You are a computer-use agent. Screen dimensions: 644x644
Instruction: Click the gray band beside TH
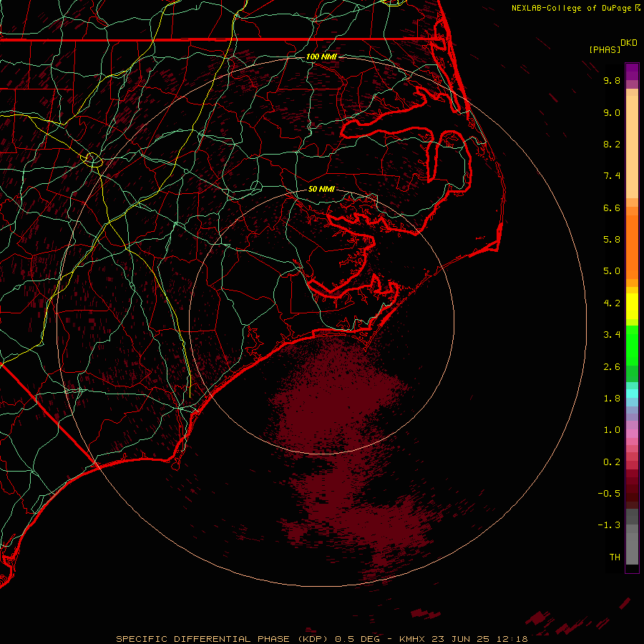tap(632, 550)
